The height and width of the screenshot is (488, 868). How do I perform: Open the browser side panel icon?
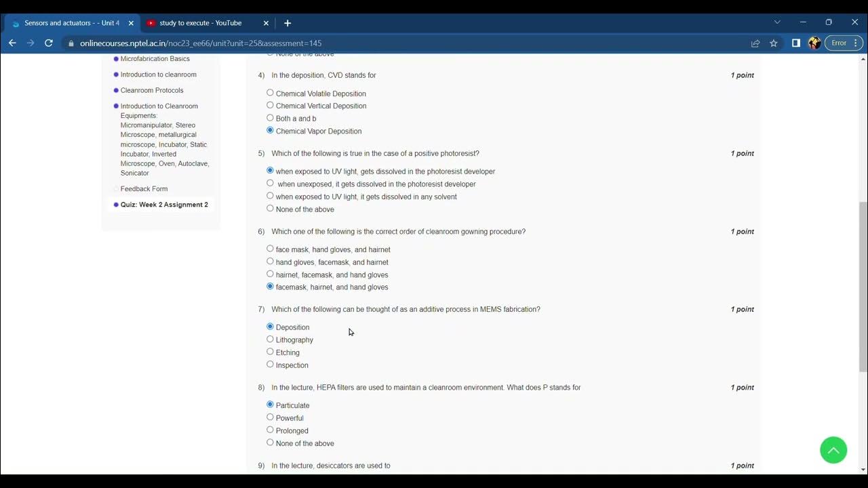pyautogui.click(x=796, y=43)
